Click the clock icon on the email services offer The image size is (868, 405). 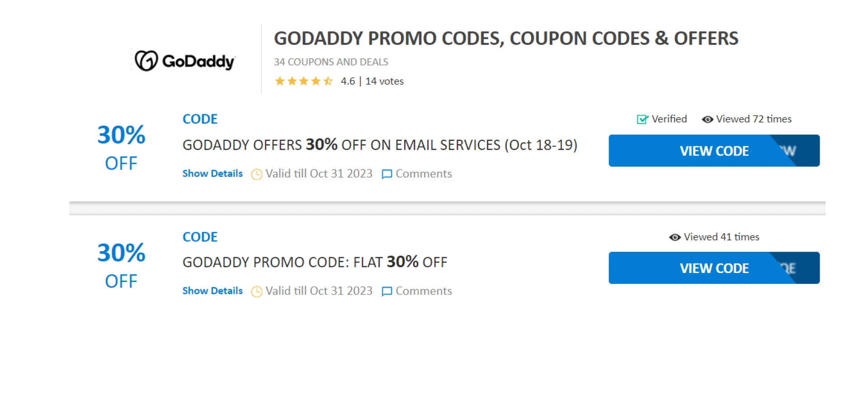click(x=256, y=174)
